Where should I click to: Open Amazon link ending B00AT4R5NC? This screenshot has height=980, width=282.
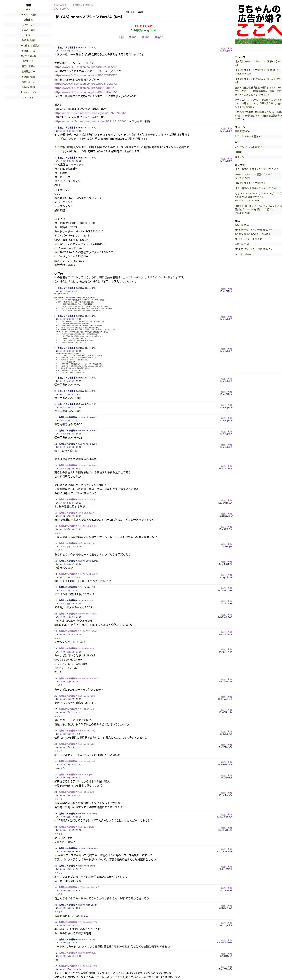point(86,75)
